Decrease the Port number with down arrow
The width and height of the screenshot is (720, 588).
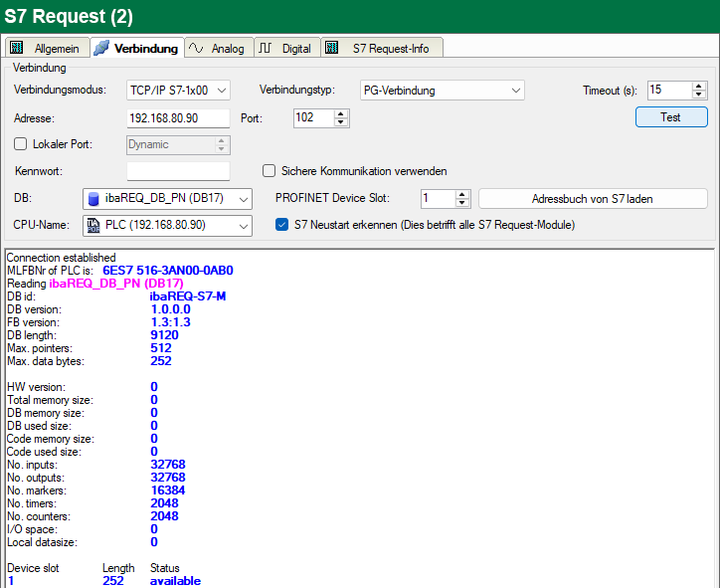pyautogui.click(x=342, y=122)
